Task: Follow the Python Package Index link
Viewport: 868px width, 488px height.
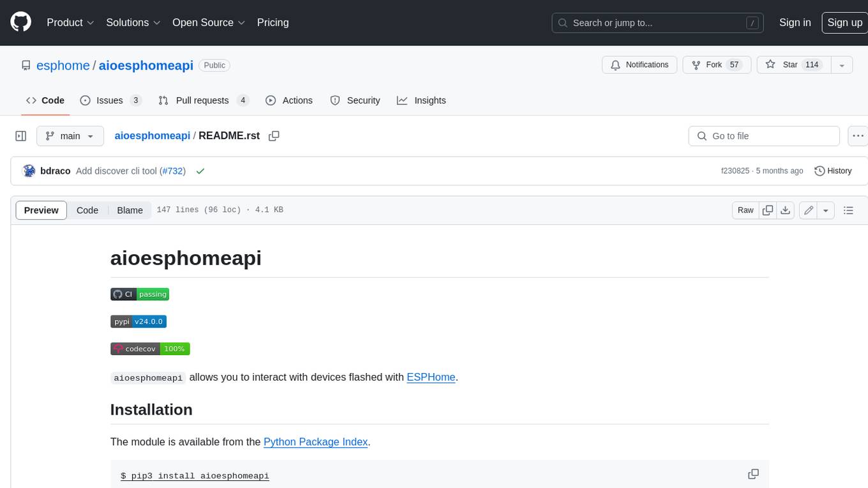Action: 315,441
